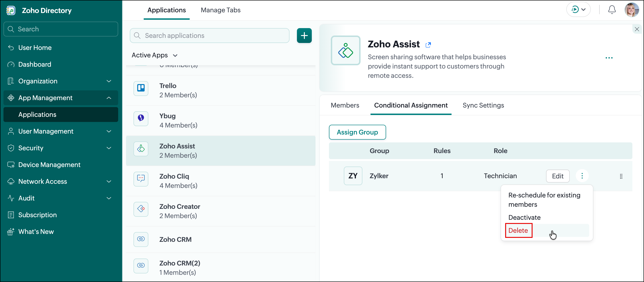The width and height of the screenshot is (644, 282).
Task: Switch to the Manage Tabs tab
Action: pyautogui.click(x=221, y=10)
